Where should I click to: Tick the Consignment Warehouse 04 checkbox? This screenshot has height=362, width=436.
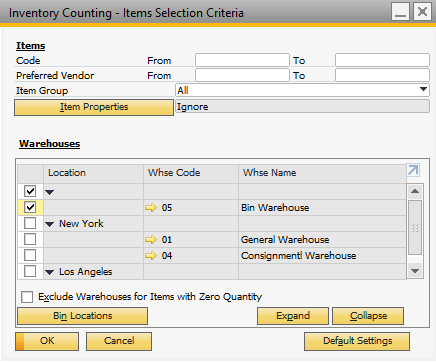click(30, 255)
